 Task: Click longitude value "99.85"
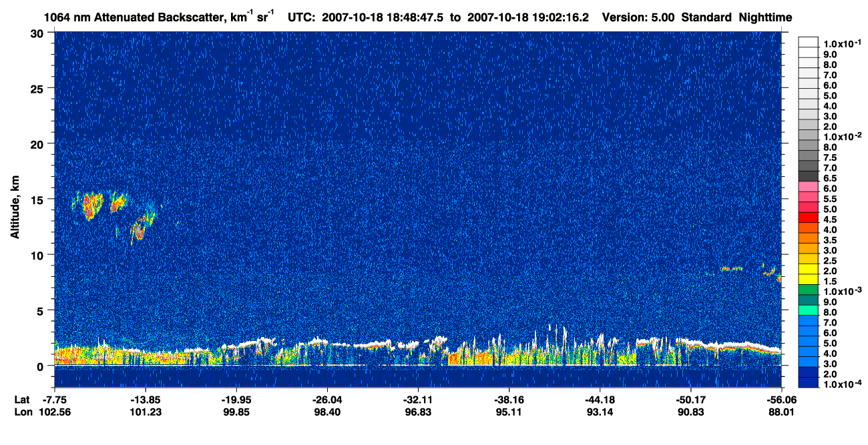point(236,412)
